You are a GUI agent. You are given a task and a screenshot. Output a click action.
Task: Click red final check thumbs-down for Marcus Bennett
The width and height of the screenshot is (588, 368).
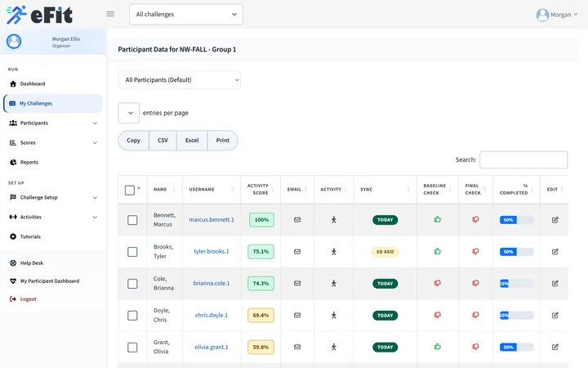(x=475, y=219)
